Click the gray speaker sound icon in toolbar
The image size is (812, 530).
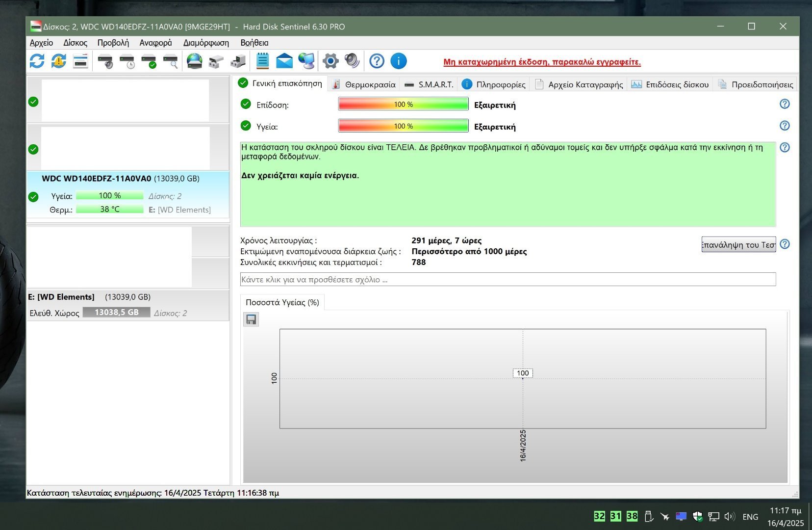[x=352, y=61]
